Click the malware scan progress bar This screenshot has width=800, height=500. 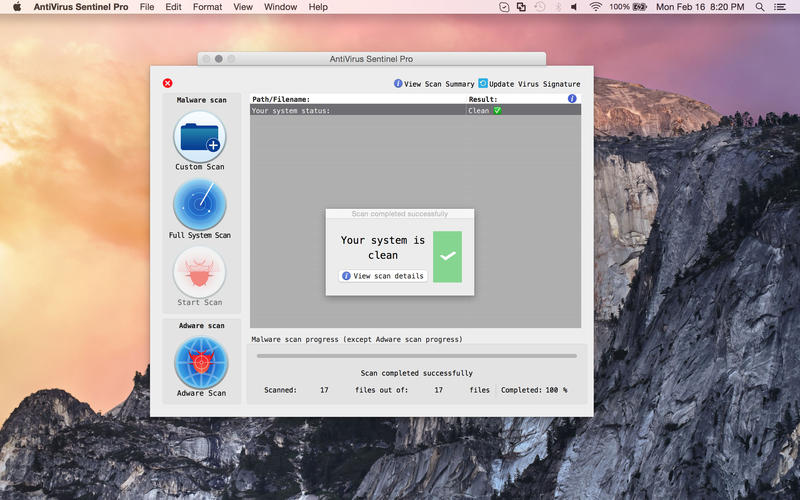click(416, 355)
